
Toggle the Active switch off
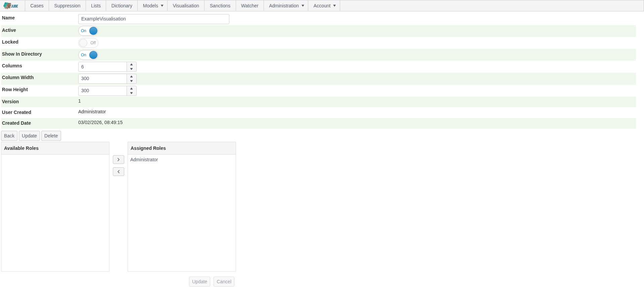click(88, 31)
